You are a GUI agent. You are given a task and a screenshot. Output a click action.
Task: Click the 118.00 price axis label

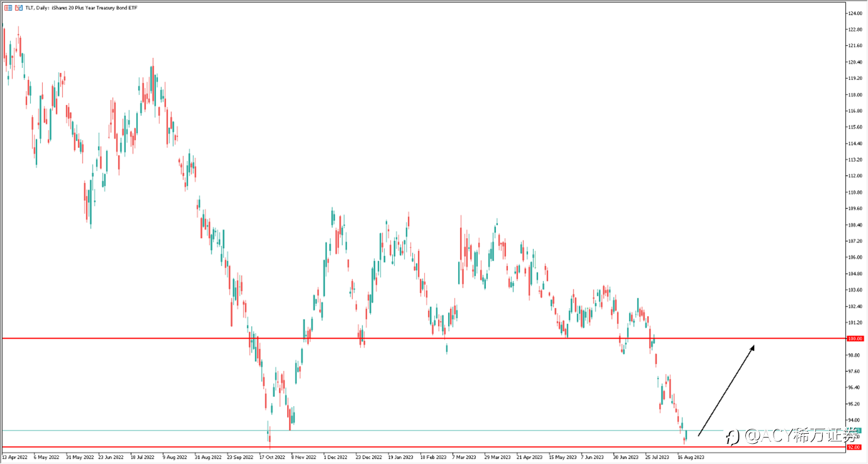pos(855,95)
